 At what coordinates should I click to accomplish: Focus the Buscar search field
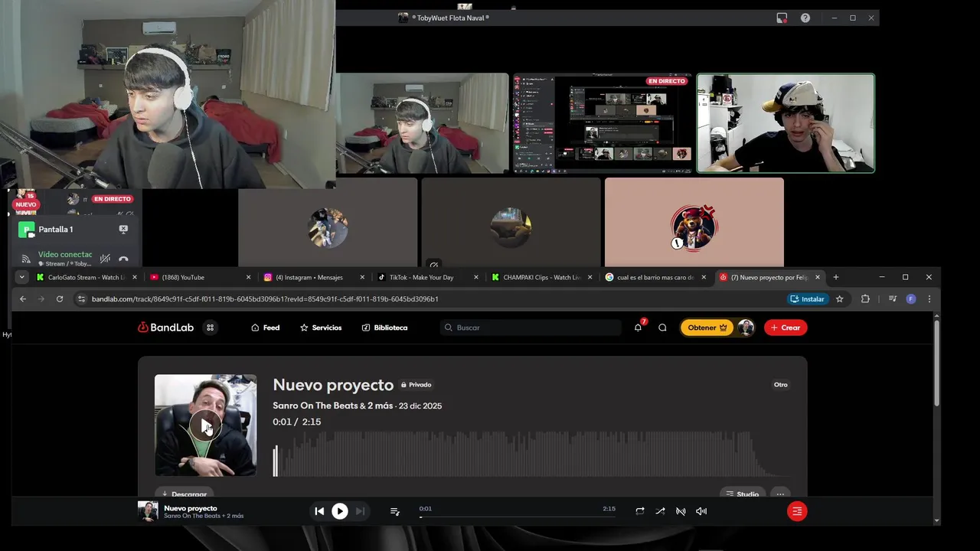click(531, 328)
